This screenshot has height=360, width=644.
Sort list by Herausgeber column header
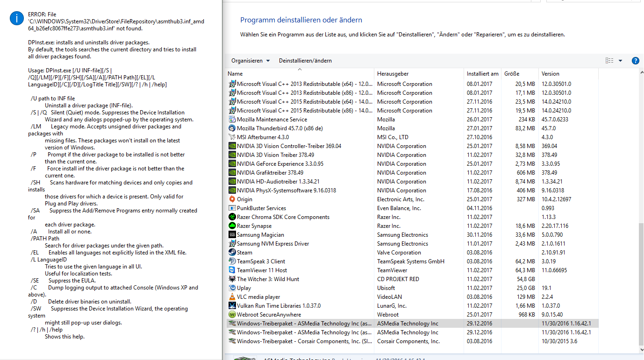pyautogui.click(x=419, y=74)
